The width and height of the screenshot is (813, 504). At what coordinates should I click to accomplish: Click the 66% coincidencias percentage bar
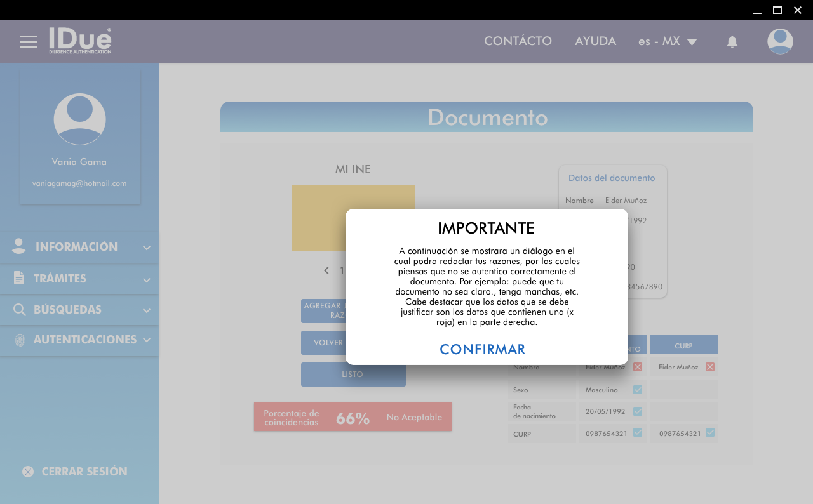pos(353,417)
